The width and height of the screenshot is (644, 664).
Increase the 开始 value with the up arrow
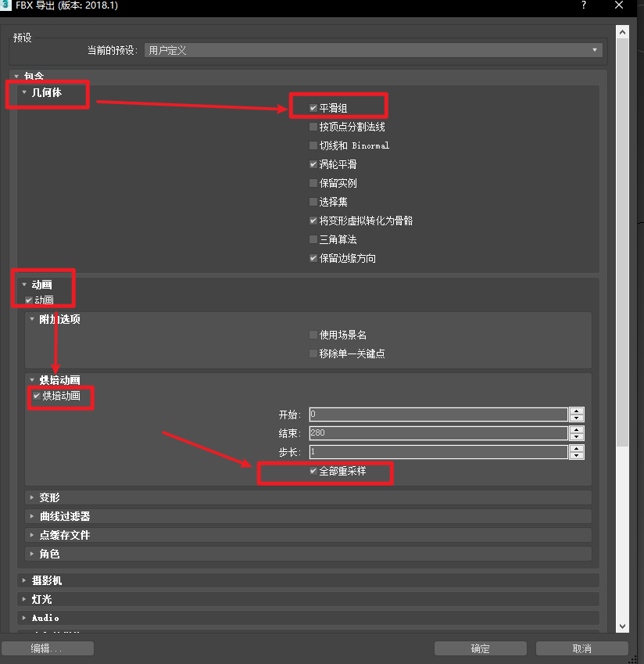click(577, 411)
